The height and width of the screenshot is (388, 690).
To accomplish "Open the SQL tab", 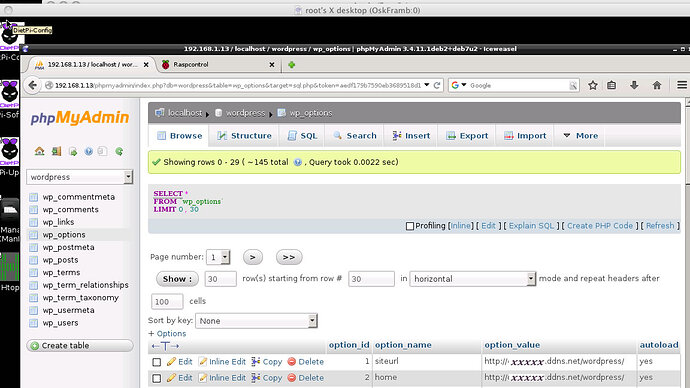I will pos(302,135).
